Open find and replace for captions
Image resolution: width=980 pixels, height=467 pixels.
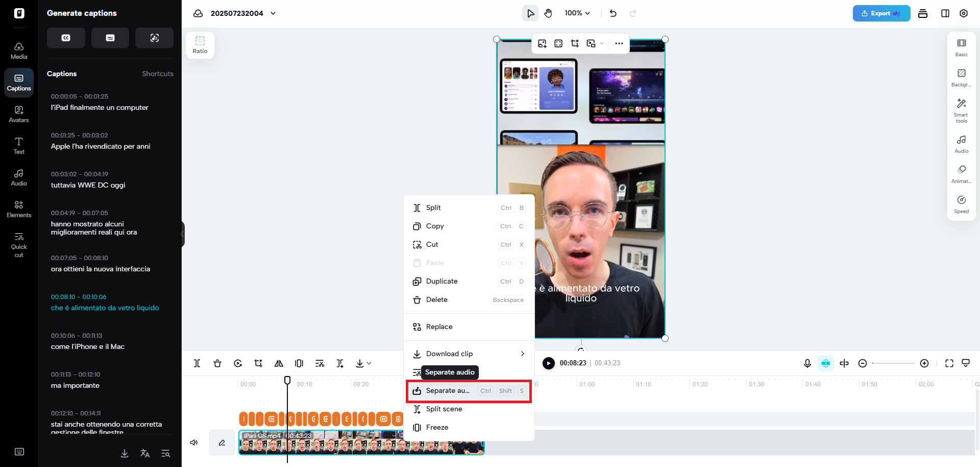tap(165, 453)
